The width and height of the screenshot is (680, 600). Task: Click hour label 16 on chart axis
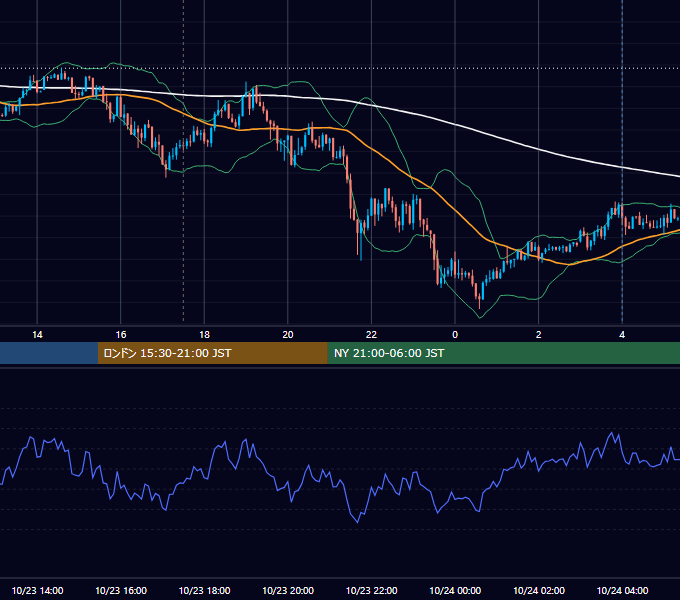(121, 335)
